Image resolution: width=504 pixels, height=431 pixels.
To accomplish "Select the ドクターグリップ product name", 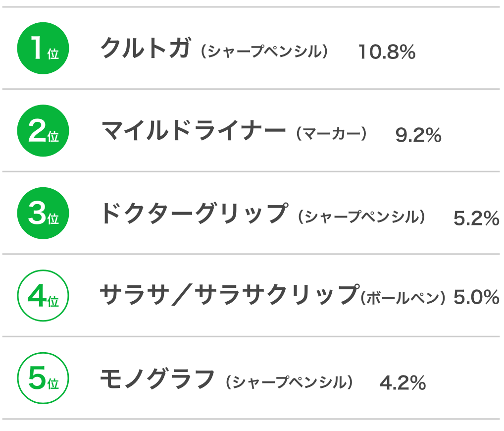I will [195, 213].
